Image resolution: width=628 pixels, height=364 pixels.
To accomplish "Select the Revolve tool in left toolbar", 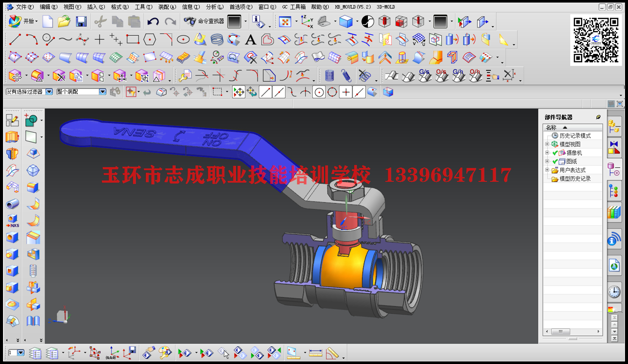I will [12, 154].
